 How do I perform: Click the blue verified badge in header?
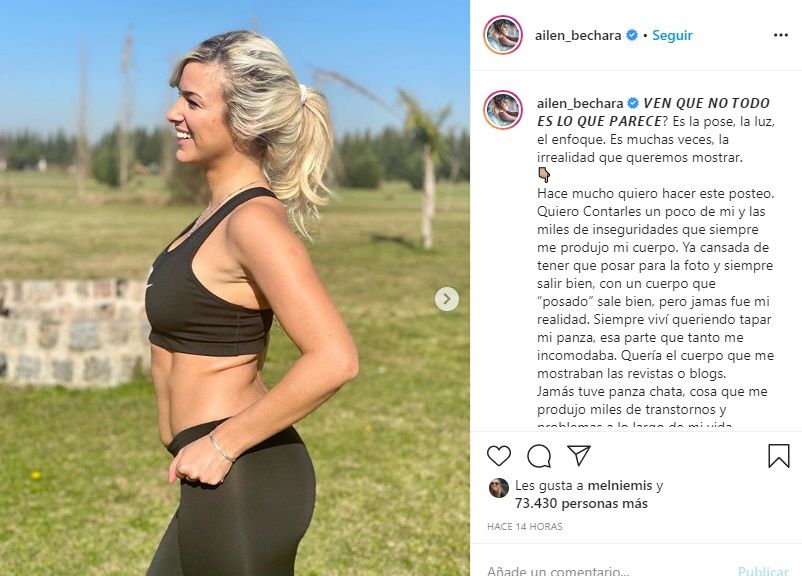click(632, 35)
